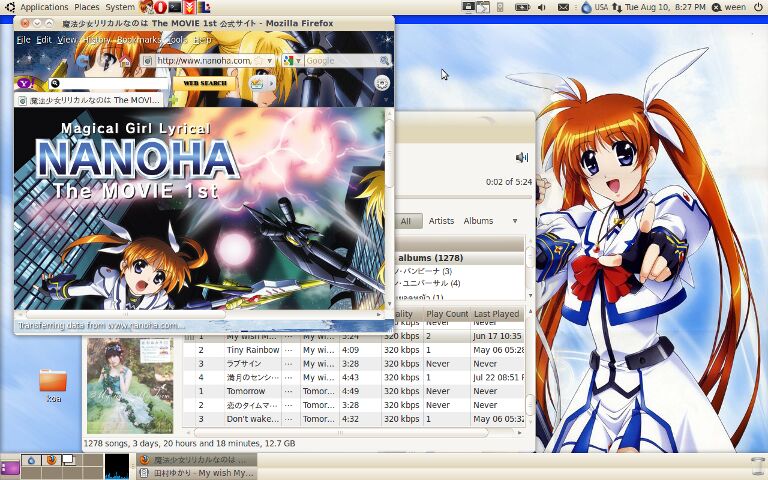Screen dimensions: 768x480
Task: Click the Firefox page vertical scrollbar
Action: tap(389, 152)
